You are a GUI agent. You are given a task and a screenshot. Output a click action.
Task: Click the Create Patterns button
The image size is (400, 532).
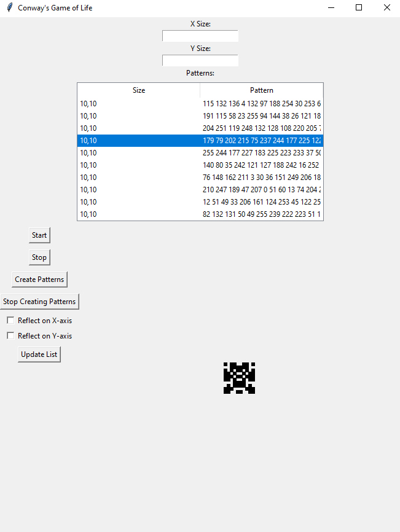(x=39, y=280)
